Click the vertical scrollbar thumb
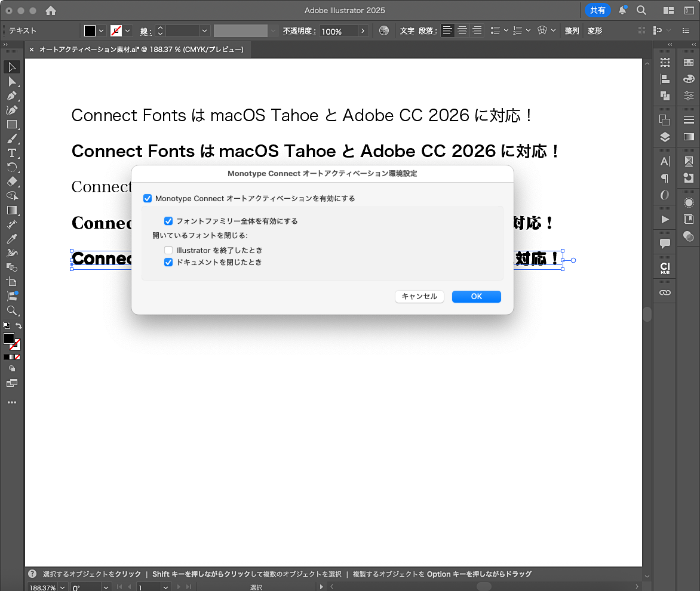The image size is (700, 591). click(x=647, y=313)
